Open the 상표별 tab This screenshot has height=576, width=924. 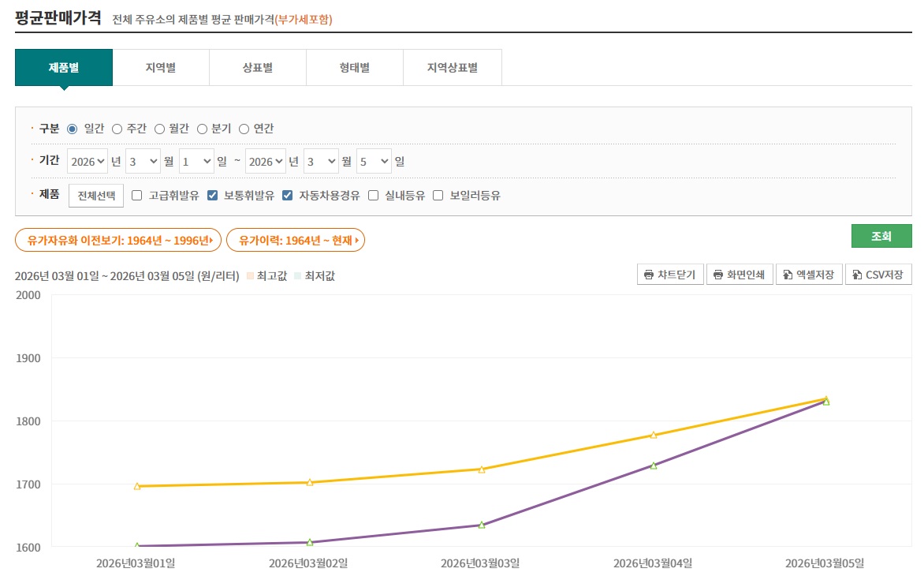pos(258,68)
